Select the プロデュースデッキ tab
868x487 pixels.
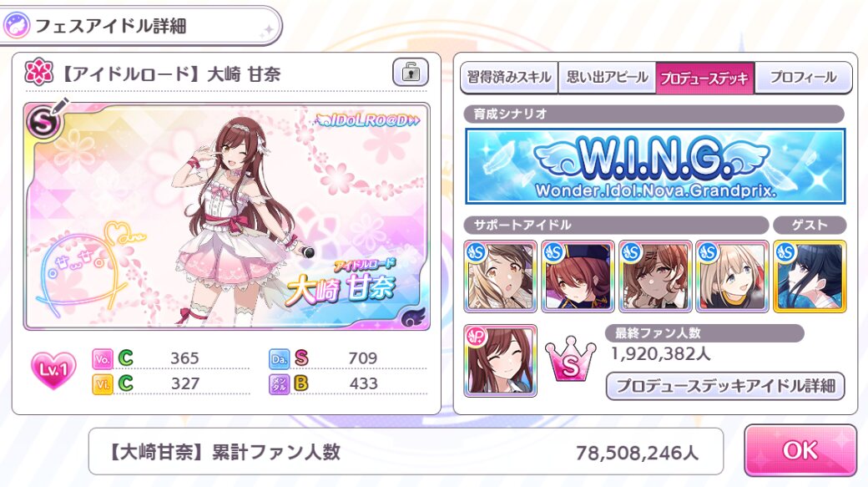[704, 78]
